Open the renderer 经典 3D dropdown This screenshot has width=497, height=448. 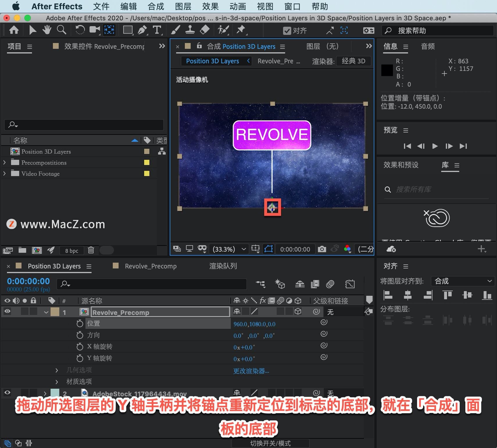pos(354,61)
